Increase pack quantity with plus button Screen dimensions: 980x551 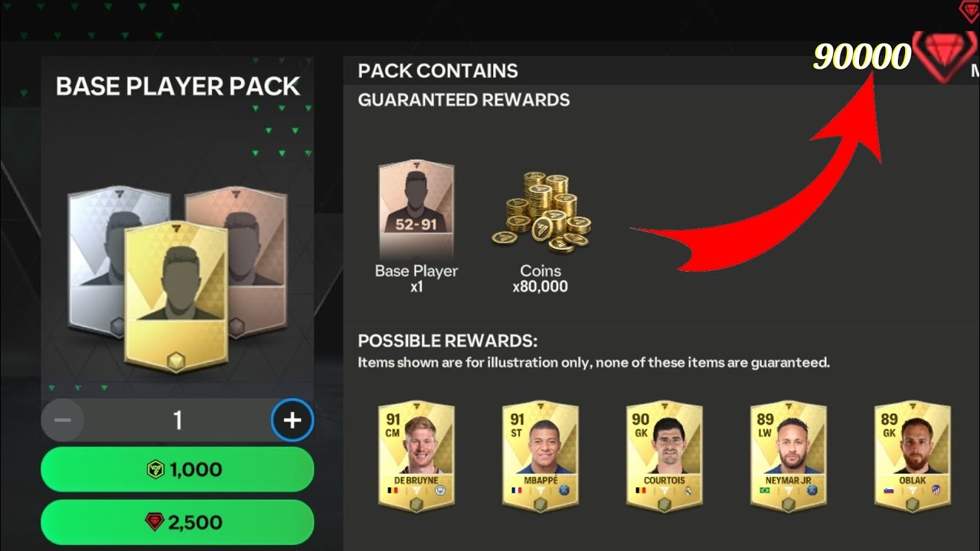coord(292,420)
